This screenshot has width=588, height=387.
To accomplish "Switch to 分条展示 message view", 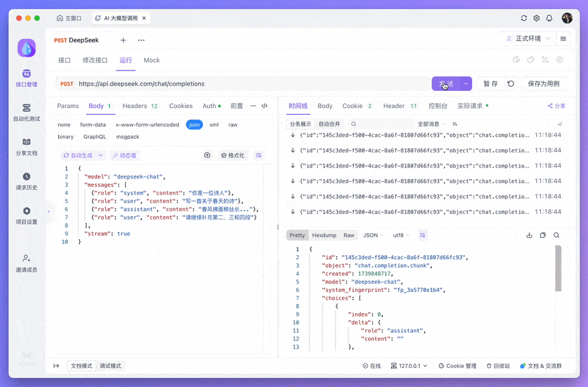I will 300,124.
